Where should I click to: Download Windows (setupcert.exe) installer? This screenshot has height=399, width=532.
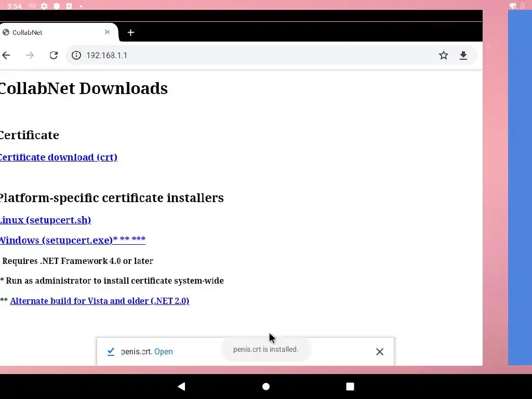72,240
